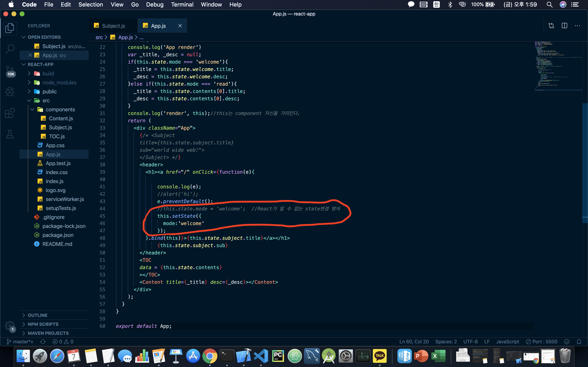
Task: Switch to the Subject.js editor tab
Action: coord(113,26)
